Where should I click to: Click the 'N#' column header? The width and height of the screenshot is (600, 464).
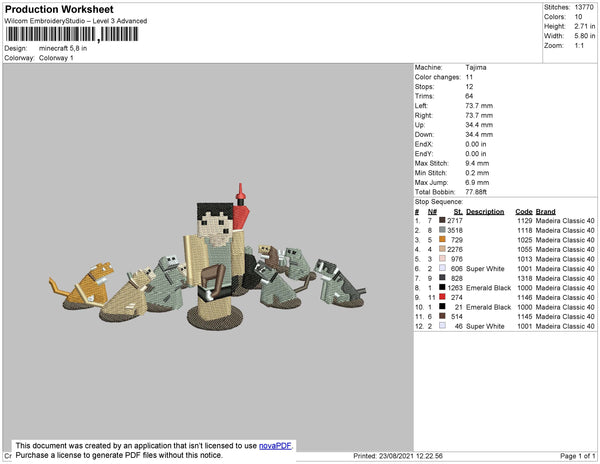[432, 212]
